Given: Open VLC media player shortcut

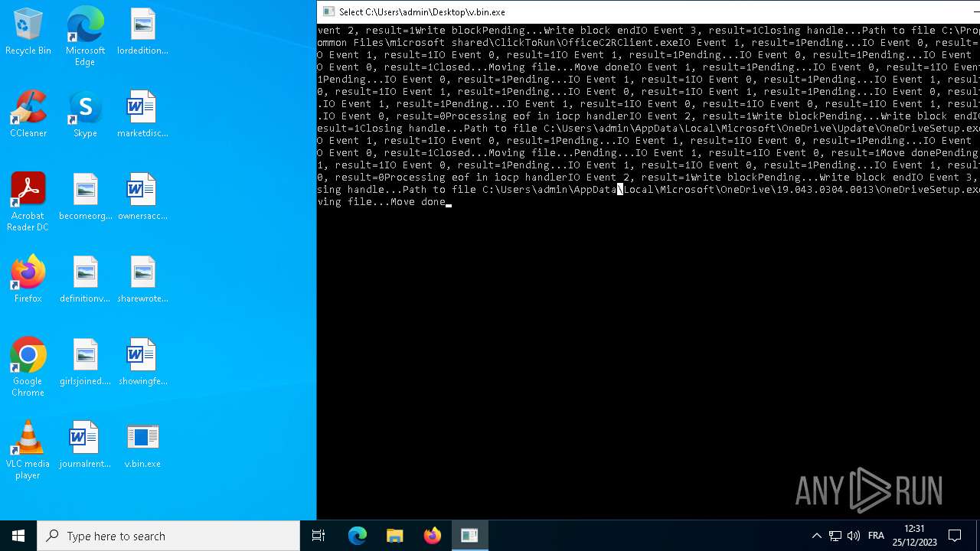Looking at the screenshot, I should coord(28,450).
